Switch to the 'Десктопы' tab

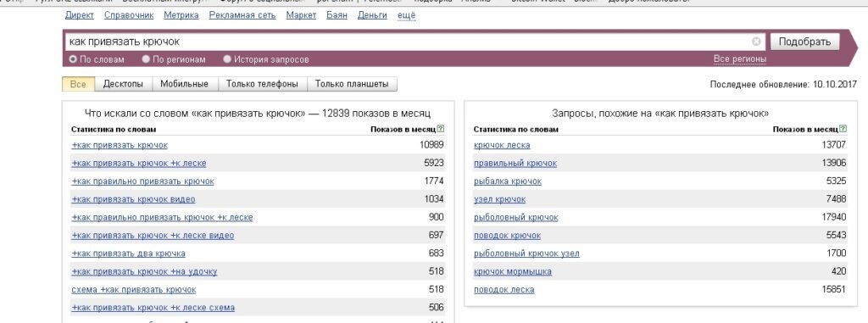[123, 84]
